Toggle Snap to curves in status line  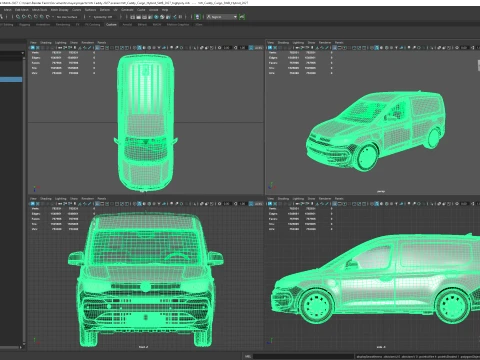(x=23, y=17)
